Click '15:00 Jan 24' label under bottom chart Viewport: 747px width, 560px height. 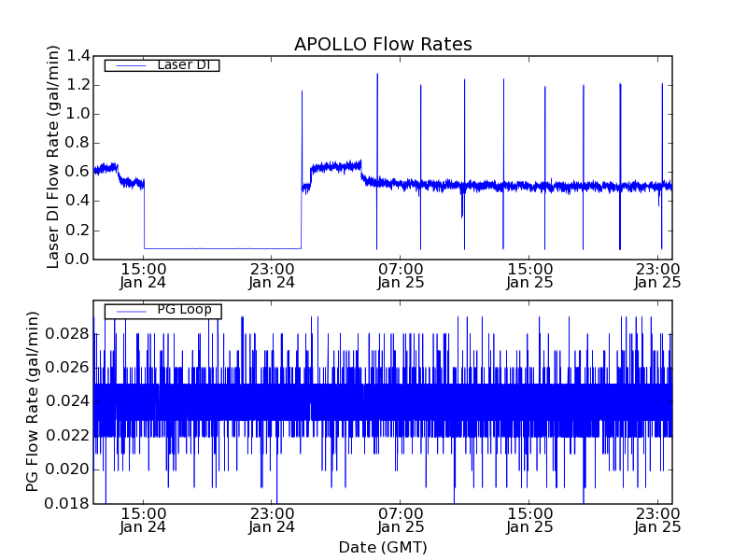tap(143, 521)
